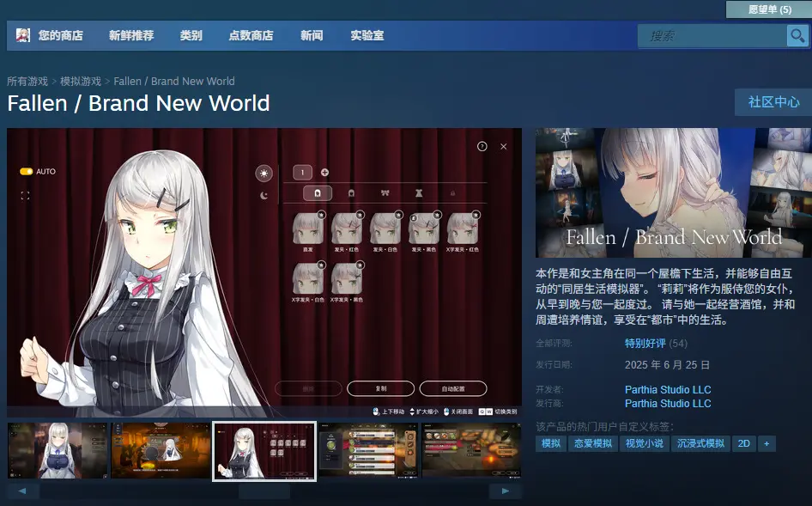Choose the 发夹·白色 hairstyle option

point(385,232)
